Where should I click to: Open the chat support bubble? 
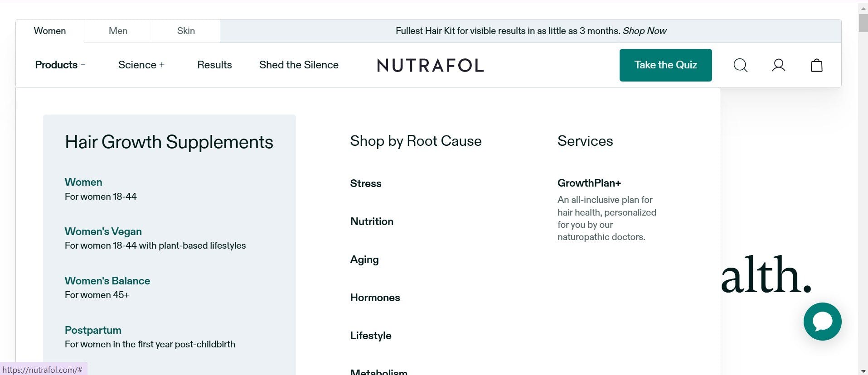[822, 321]
